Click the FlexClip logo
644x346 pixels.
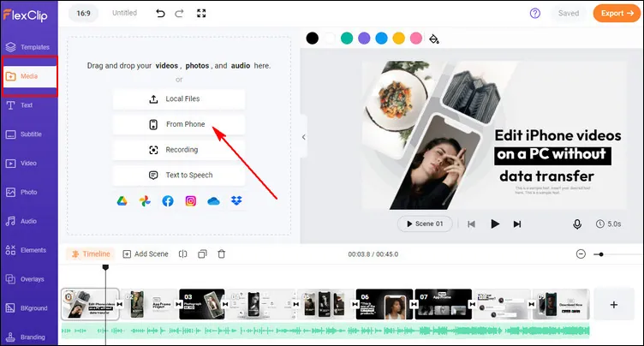(x=26, y=15)
